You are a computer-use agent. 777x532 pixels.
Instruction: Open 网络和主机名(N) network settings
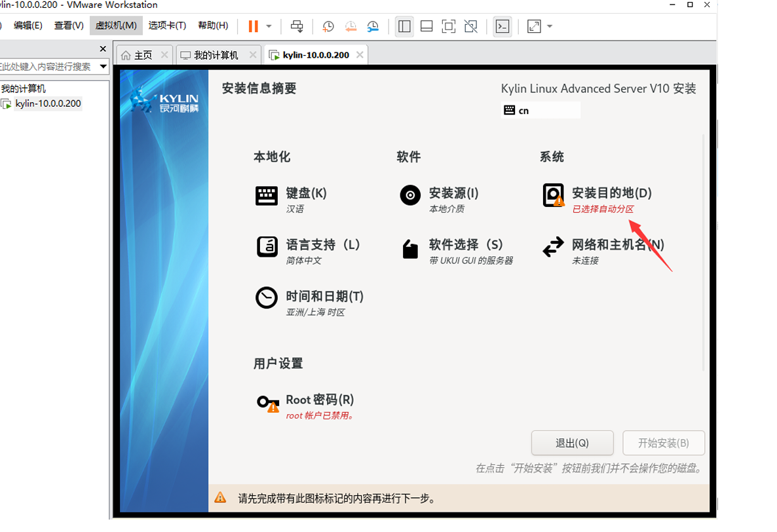(x=603, y=251)
